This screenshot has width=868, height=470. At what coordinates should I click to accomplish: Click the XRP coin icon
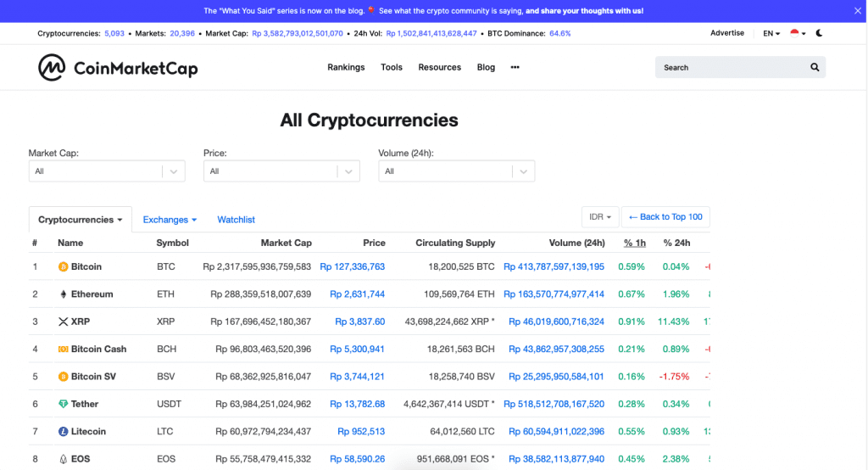tap(63, 322)
